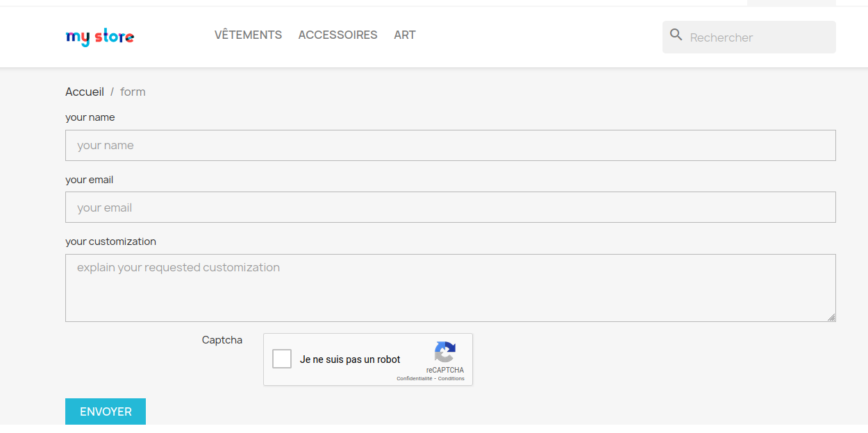The width and height of the screenshot is (868, 433).
Task: Click into the 'your email' input field
Action: (x=451, y=207)
